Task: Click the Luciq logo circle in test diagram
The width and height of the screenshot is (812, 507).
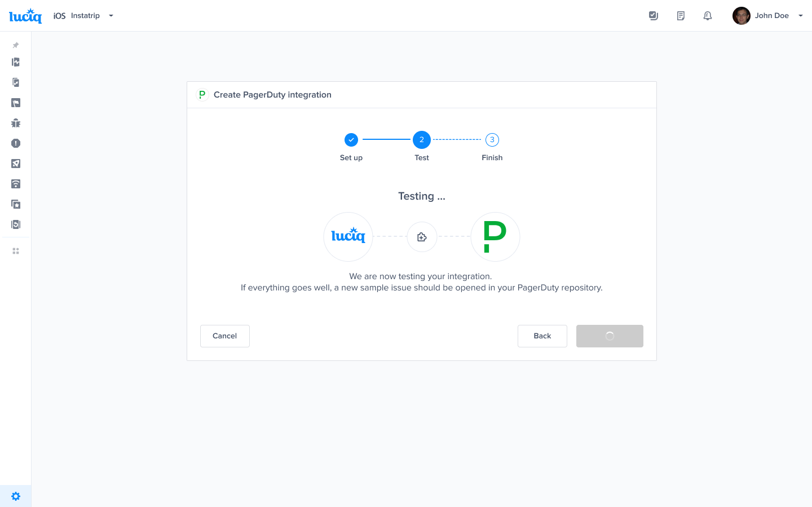Action: point(348,237)
